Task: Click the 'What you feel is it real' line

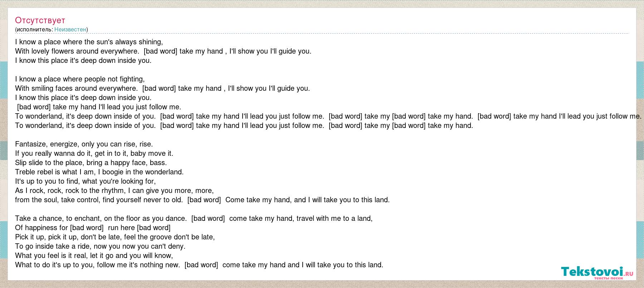Action: coord(94,255)
